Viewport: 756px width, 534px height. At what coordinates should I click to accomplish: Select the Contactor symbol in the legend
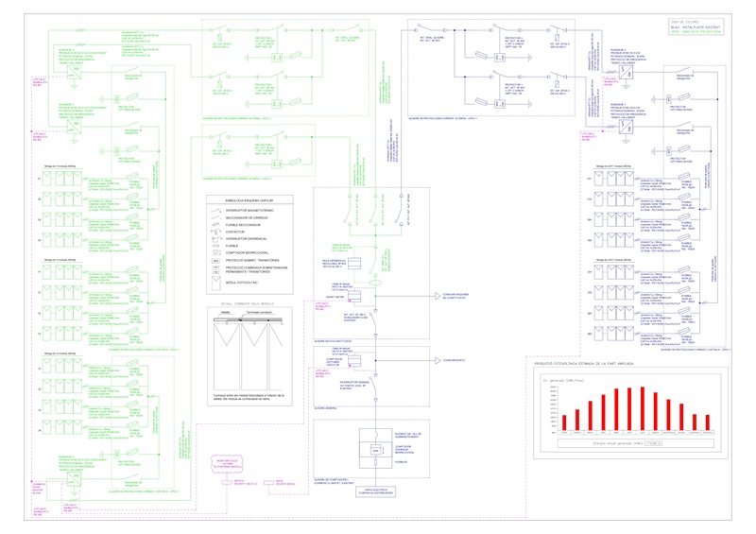215,231
